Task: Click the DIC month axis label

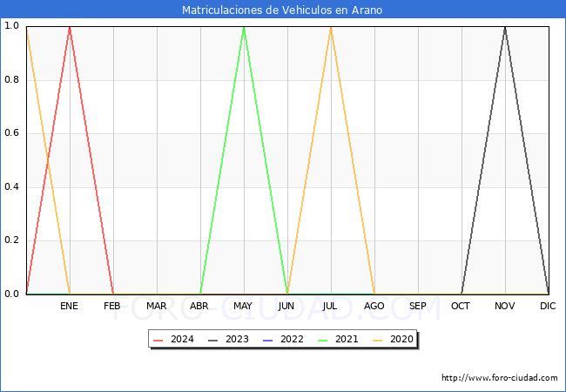Action: 548,306
